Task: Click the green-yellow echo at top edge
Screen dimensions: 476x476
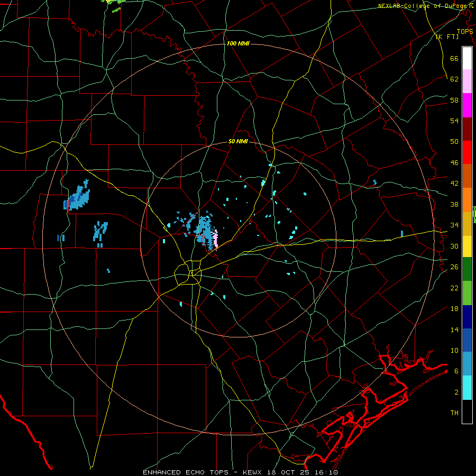Action: click(114, 5)
